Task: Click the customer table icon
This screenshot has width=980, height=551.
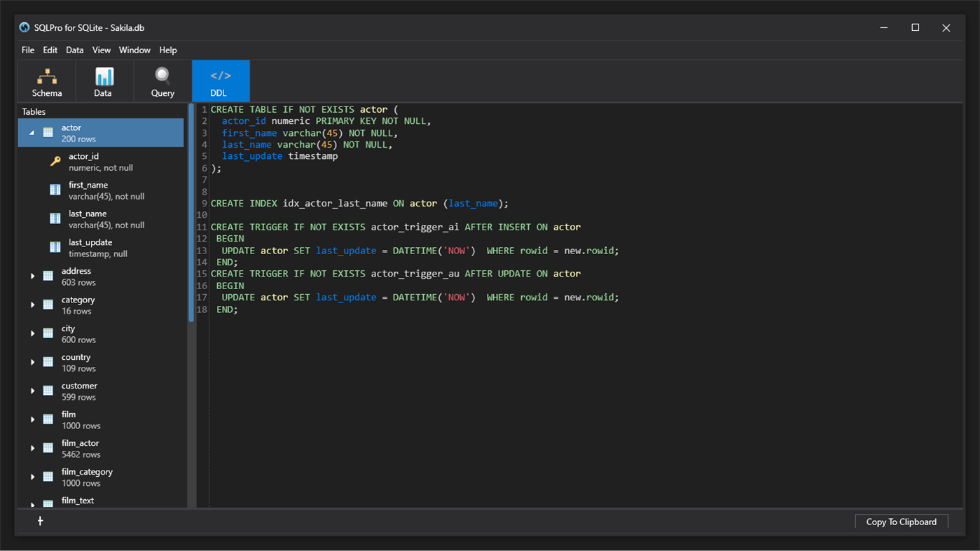Action: [48, 391]
